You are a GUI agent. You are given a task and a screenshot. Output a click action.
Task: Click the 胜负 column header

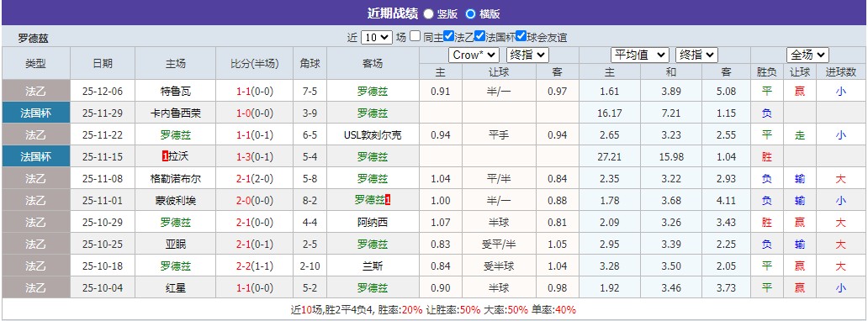pyautogui.click(x=767, y=72)
